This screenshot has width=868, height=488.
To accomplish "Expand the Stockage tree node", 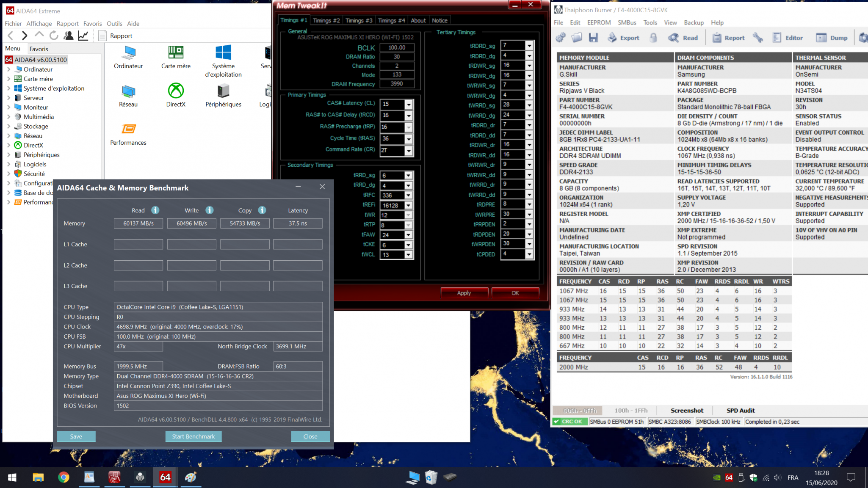I will (8, 126).
